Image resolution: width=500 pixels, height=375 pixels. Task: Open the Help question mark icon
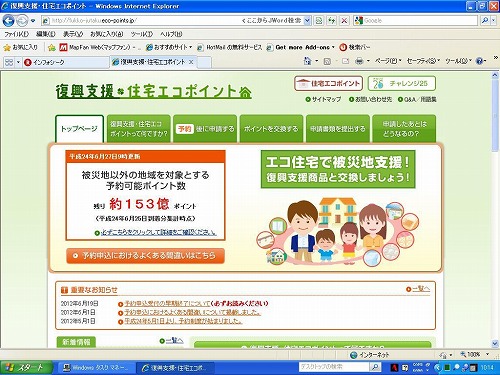click(479, 61)
